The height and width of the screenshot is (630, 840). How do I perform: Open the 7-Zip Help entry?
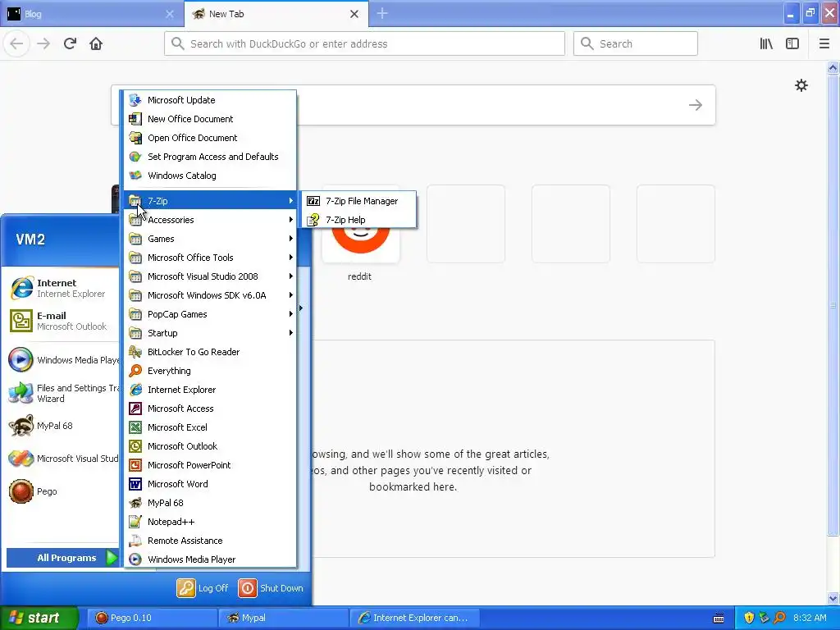pos(359,220)
